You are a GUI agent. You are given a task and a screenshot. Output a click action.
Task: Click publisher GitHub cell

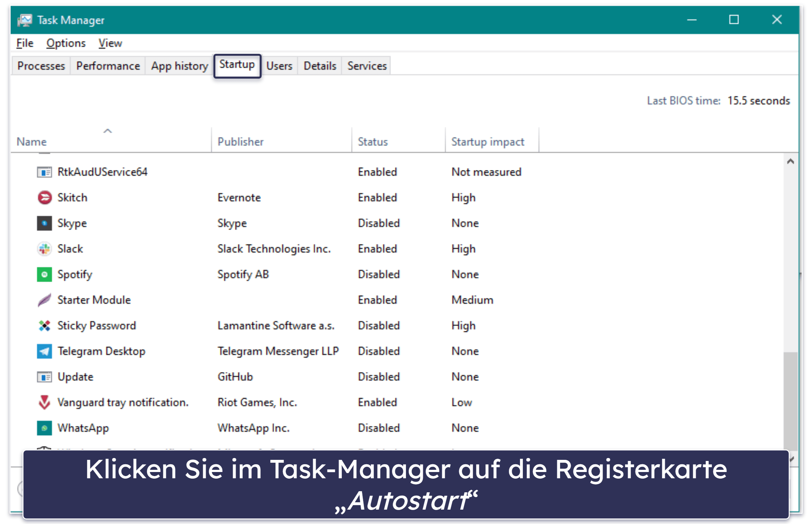[235, 377]
